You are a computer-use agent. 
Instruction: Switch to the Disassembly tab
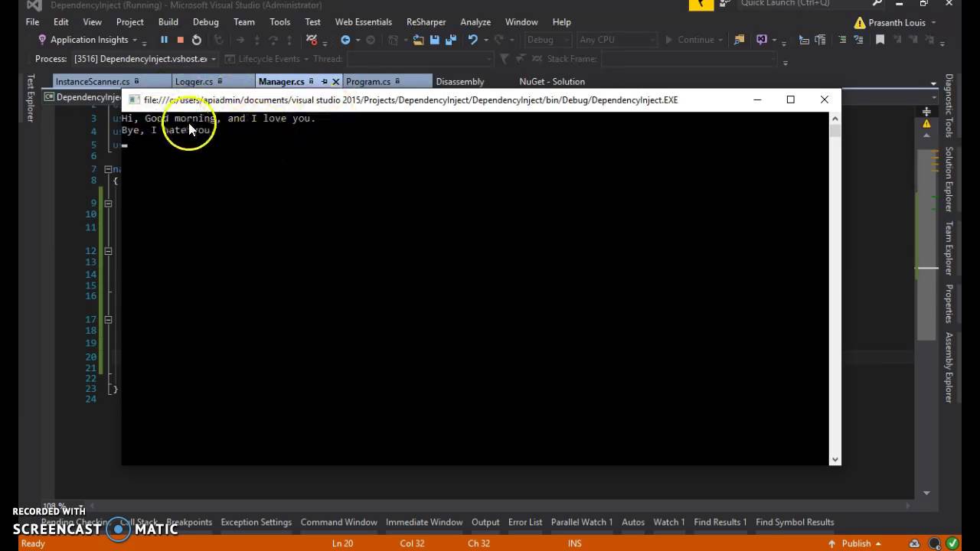[459, 81]
